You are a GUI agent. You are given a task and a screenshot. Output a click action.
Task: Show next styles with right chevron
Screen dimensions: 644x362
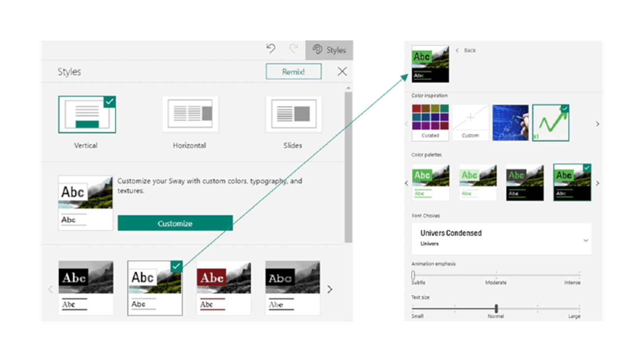[x=330, y=289]
